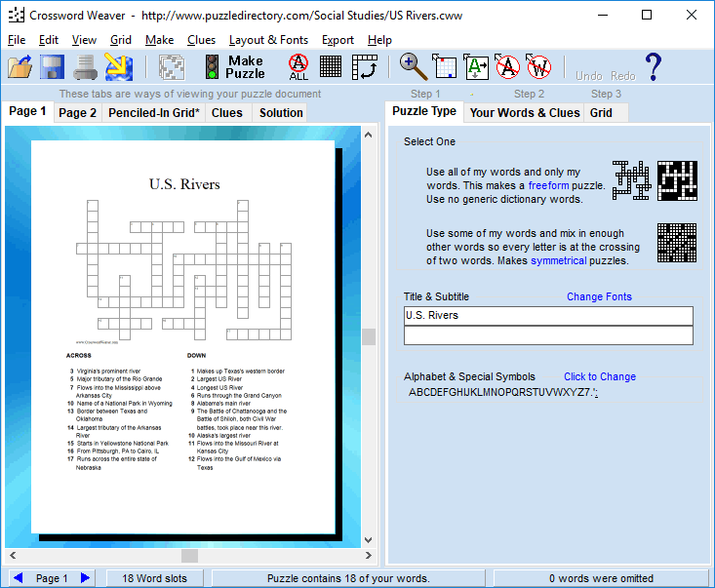Select the symmetrical puzzle grid thumbnail

click(x=676, y=243)
